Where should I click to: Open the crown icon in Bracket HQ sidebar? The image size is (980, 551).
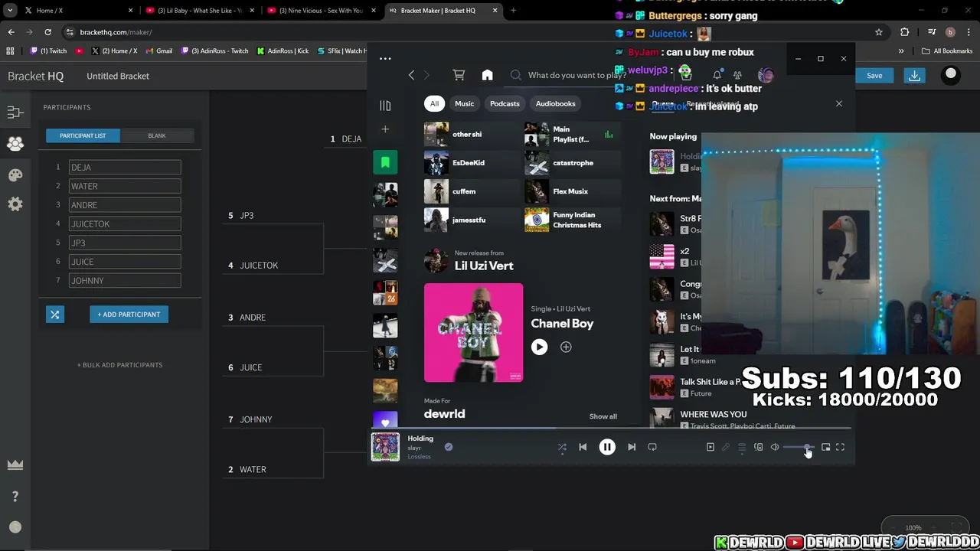tap(15, 465)
